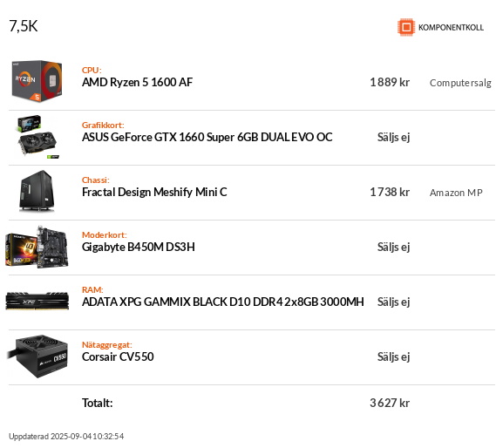
Task: Open the ADATA XPG RAM stick image
Action: [x=37, y=301]
